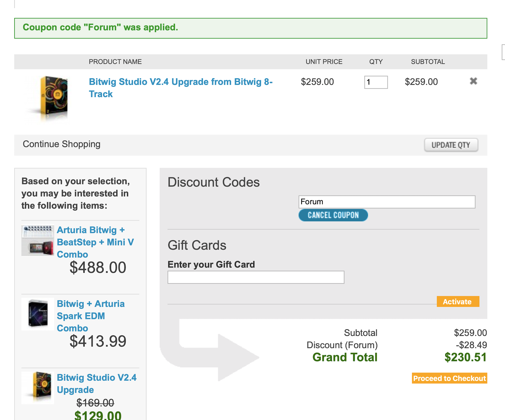Open Arturia Bitwig + BeatStep + Mini V Combo
The width and height of the screenshot is (505, 420).
pyautogui.click(x=95, y=242)
